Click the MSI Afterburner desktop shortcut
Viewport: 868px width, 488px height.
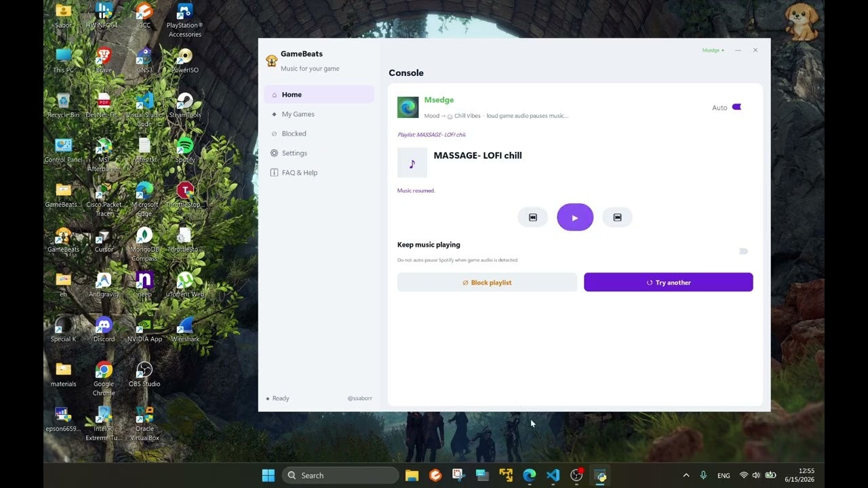click(x=104, y=155)
